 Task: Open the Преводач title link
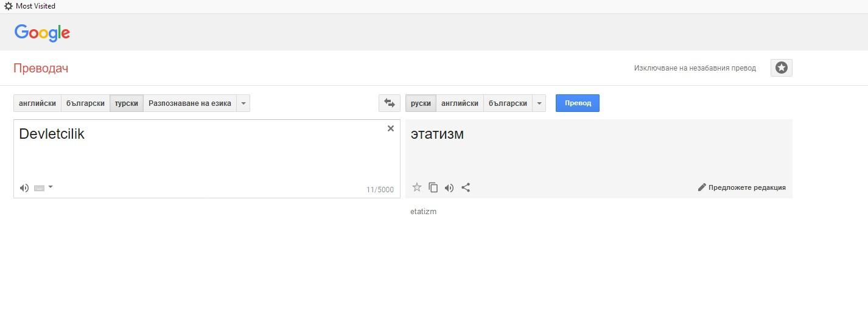tap(41, 68)
